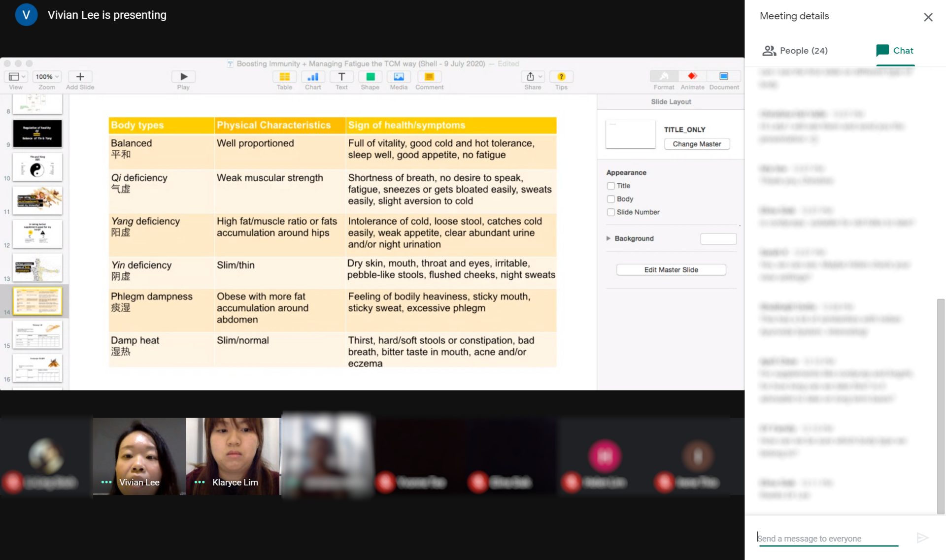Open the 100% Zoom dropdown
This screenshot has width=946, height=560.
point(47,77)
